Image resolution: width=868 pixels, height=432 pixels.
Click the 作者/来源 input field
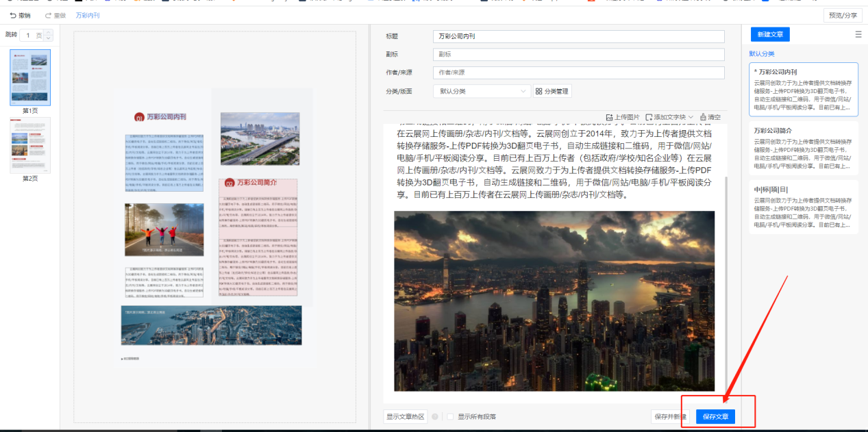[578, 73]
